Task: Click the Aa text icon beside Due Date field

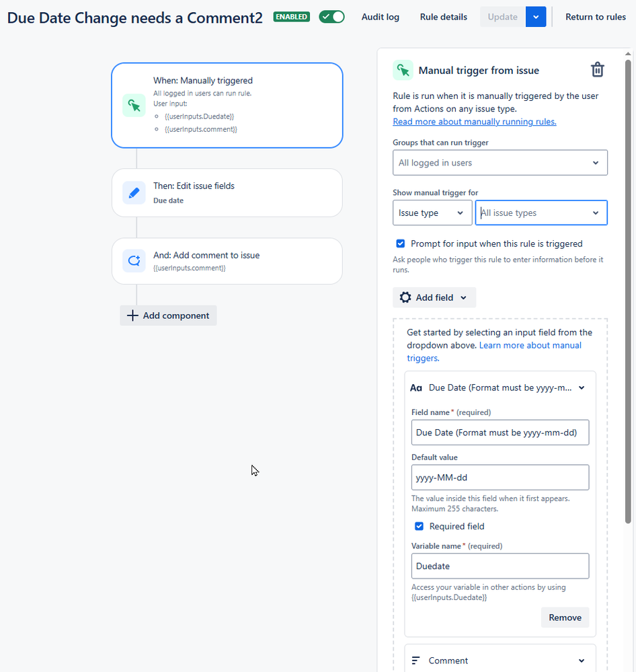Action: (416, 388)
